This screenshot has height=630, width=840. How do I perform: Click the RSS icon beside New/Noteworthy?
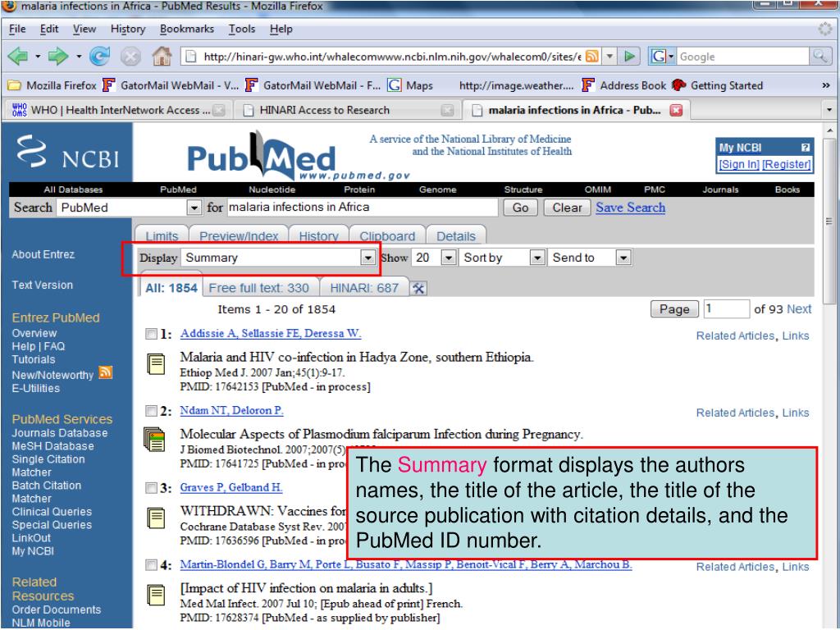click(106, 372)
